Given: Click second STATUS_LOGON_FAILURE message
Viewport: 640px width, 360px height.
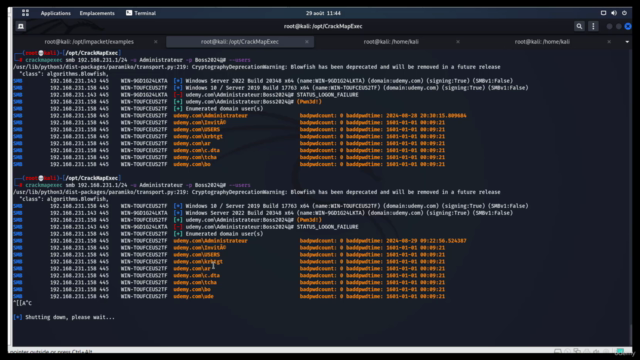Looking at the screenshot, I should click(327, 227).
